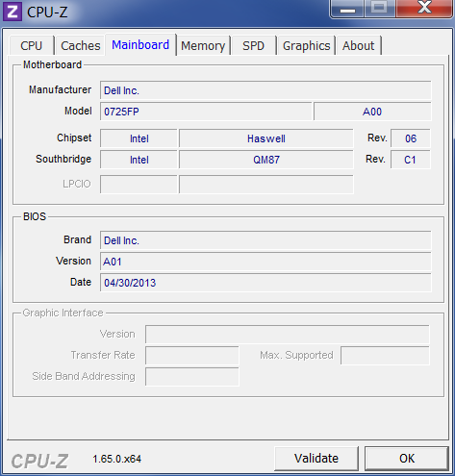The height and width of the screenshot is (476, 455).
Task: Click the model revision A00 field
Action: coord(372,112)
